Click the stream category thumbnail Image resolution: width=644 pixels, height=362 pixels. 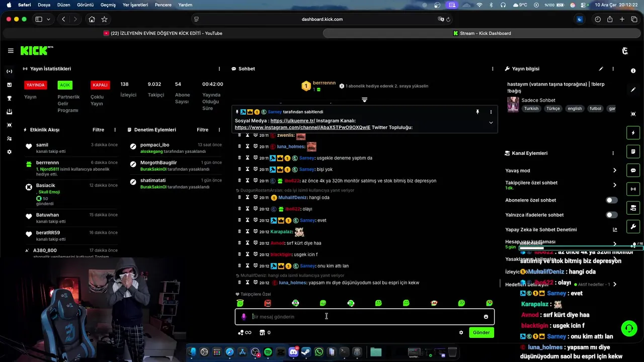point(513,104)
